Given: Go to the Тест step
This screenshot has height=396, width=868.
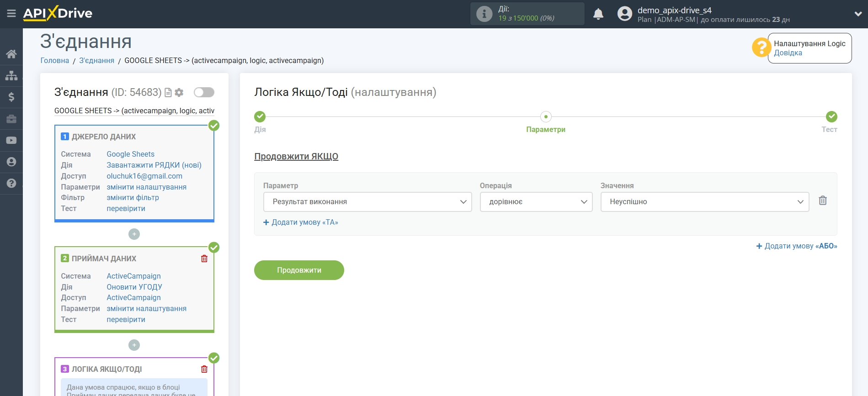Looking at the screenshot, I should tap(831, 117).
